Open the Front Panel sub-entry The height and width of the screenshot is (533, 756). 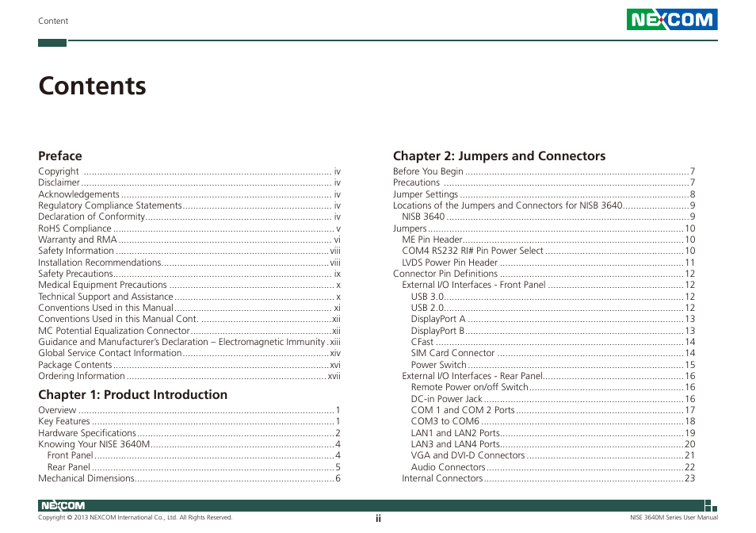point(194,455)
